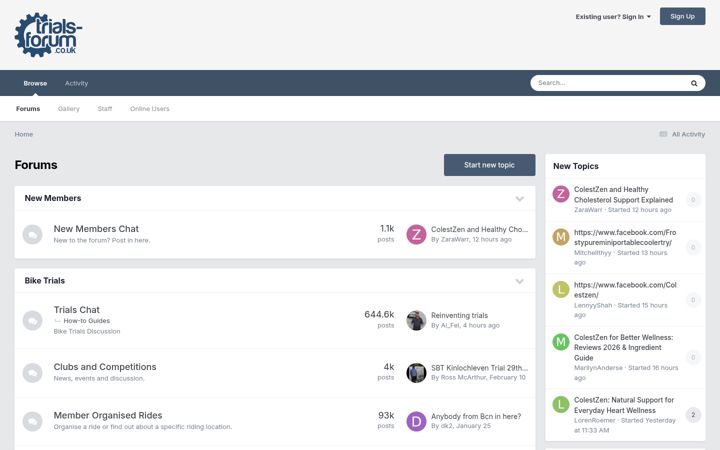Viewport: 720px width, 450px height.
Task: Click LennyyShah's L avatar in New Topics
Action: coord(561,289)
